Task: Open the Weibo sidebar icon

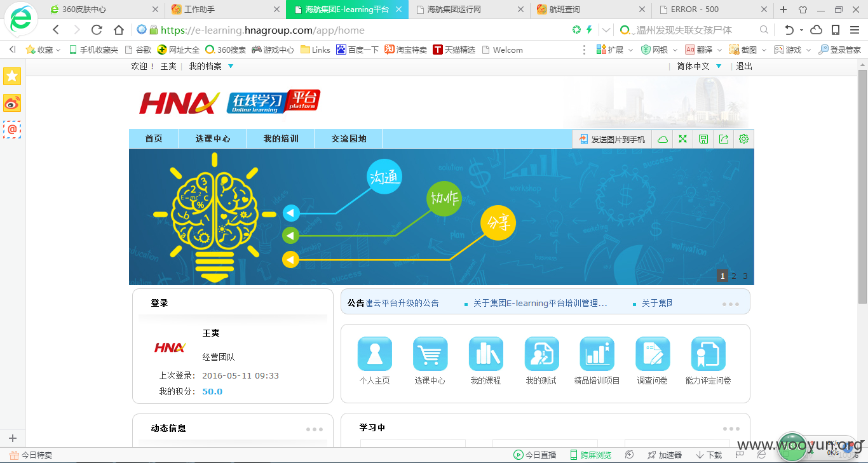Action: pyautogui.click(x=12, y=103)
